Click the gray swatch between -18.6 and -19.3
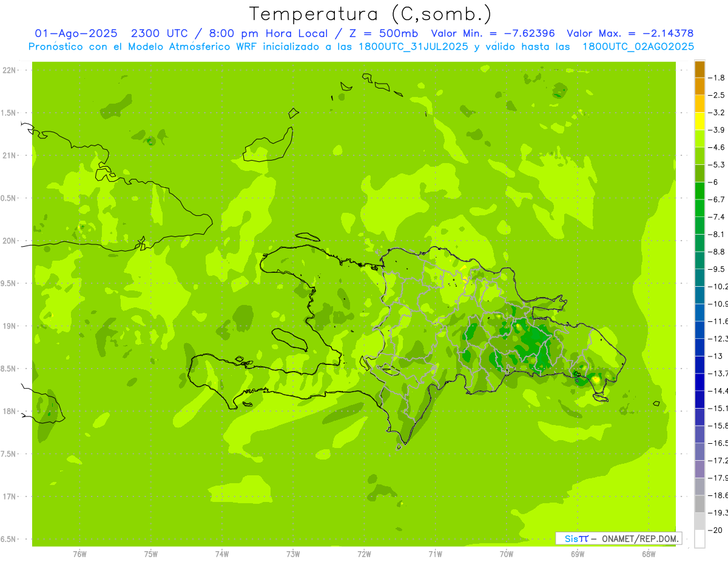Image resolution: width=728 pixels, height=562 pixels. click(x=699, y=504)
